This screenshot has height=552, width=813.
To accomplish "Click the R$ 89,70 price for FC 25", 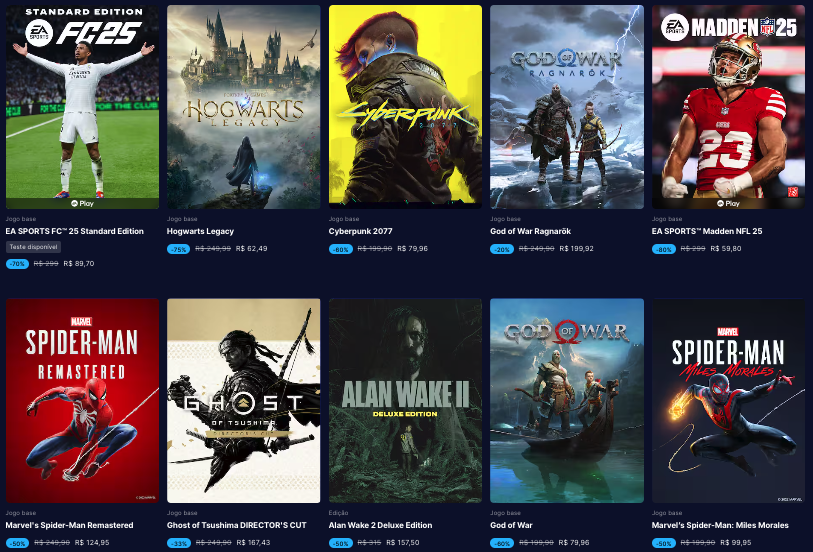I will pos(79,264).
